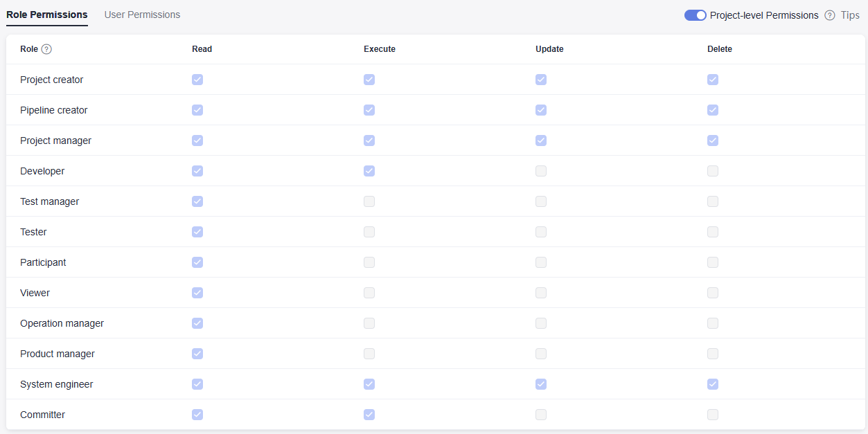The width and height of the screenshot is (868, 434).
Task: Toggle Project manager Update checkbox
Action: [x=541, y=141]
